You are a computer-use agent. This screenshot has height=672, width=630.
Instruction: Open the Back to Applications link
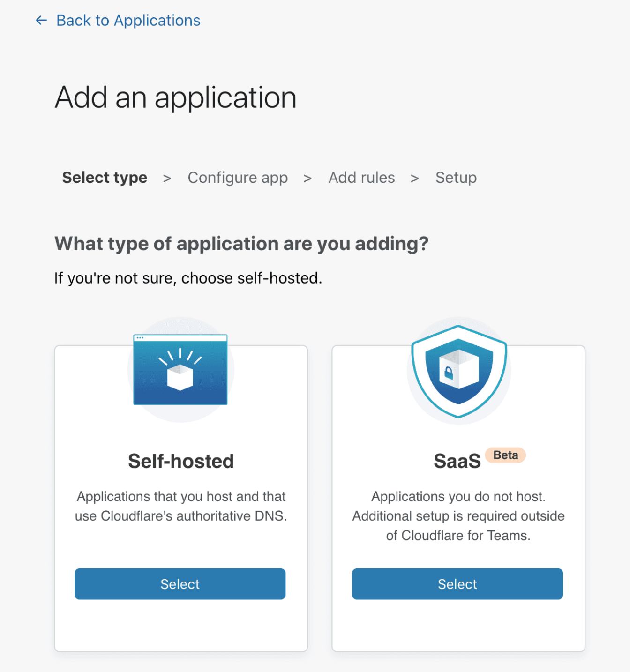tap(127, 20)
